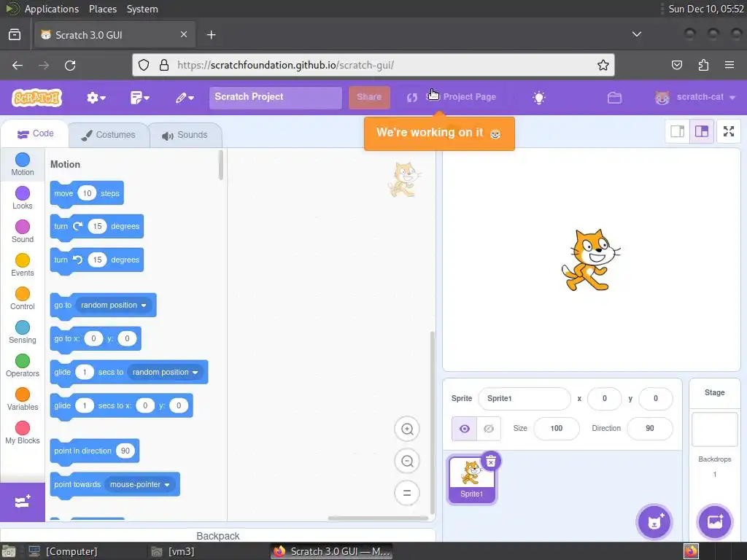
Task: Select the Looks block category
Action: [23, 198]
